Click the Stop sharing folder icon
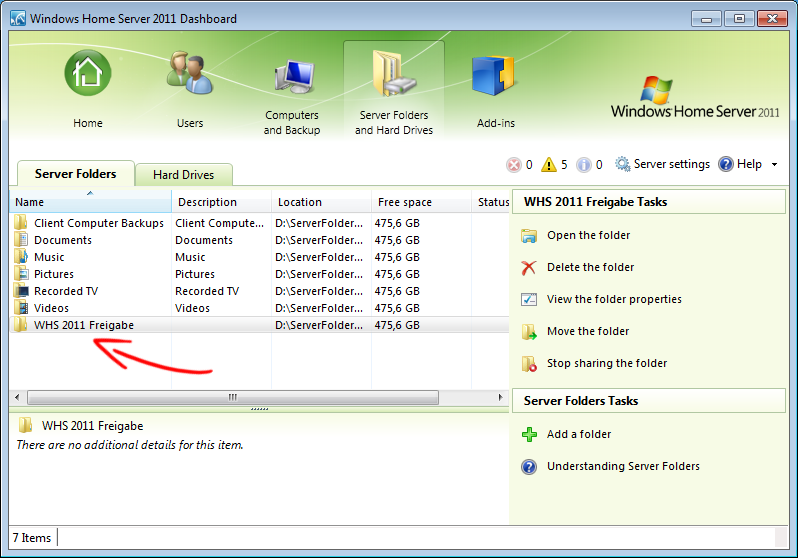 coord(529,364)
